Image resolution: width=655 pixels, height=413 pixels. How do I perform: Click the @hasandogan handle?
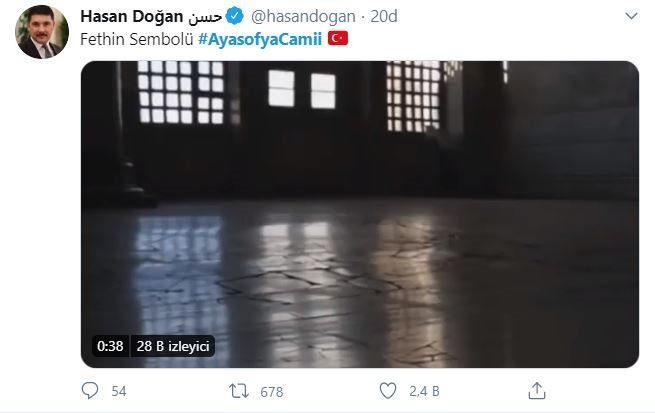coord(303,17)
